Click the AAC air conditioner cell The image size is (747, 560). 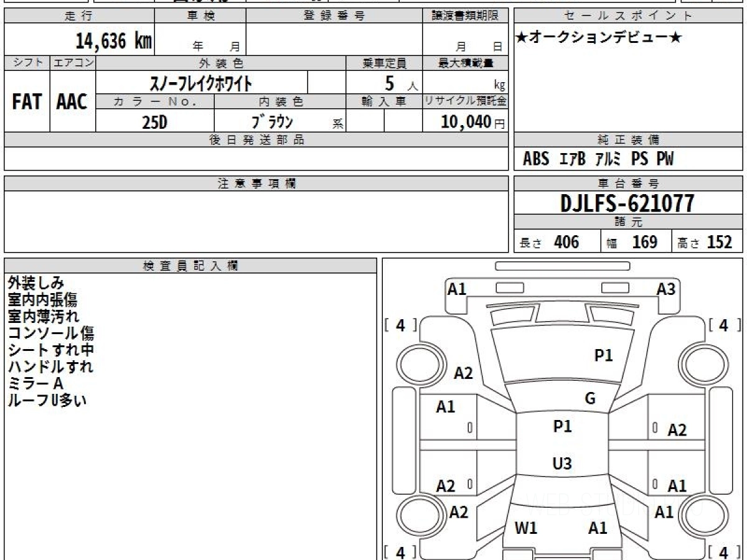[72, 101]
